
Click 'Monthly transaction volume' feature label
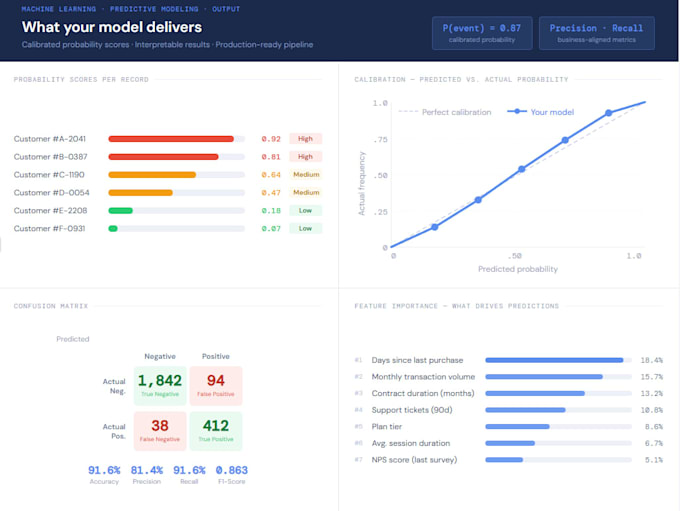423,377
